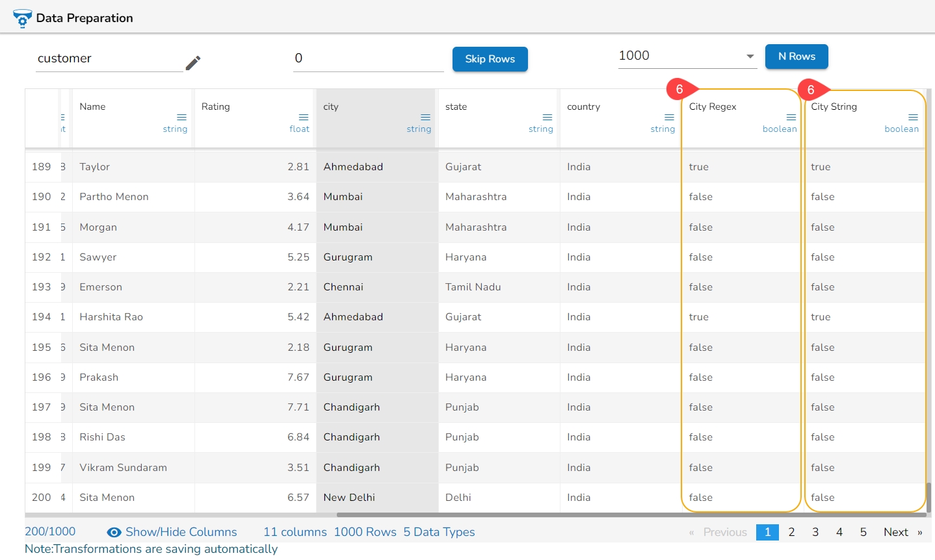Image resolution: width=935 pixels, height=560 pixels.
Task: Open the city column menu icon
Action: tap(425, 118)
